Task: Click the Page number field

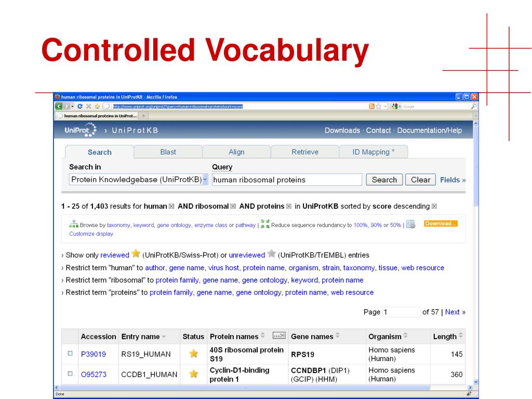Action: [x=401, y=312]
